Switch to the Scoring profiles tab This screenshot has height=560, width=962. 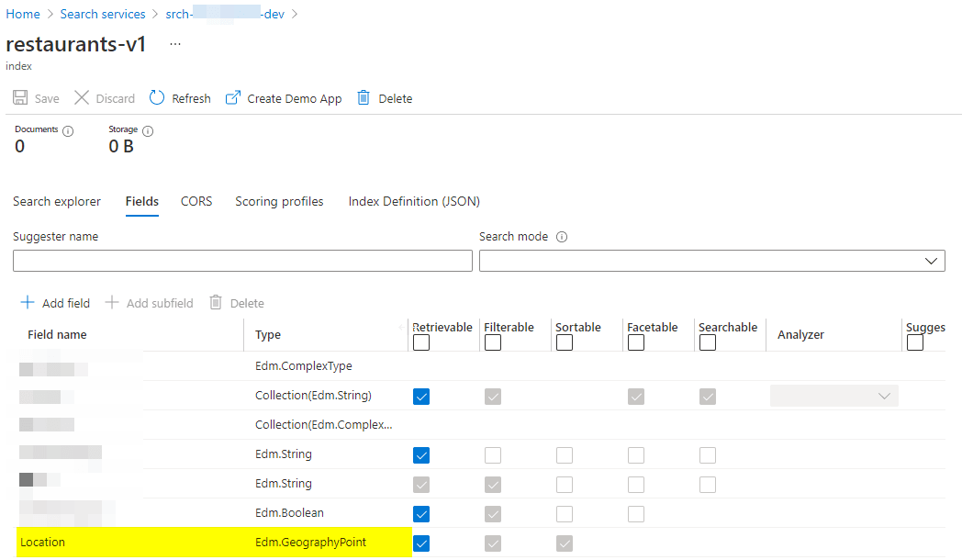(x=279, y=201)
